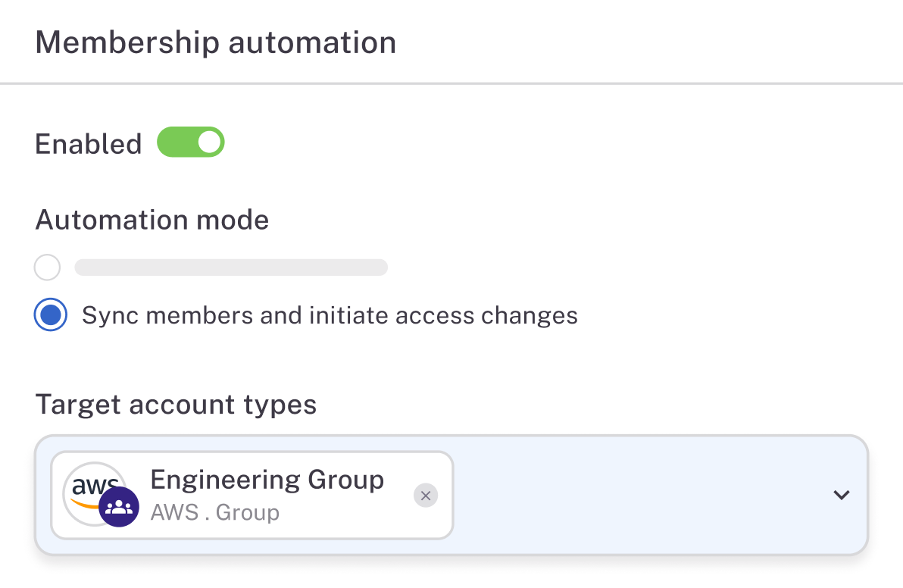Select the first unselected automation mode radio
903x588 pixels.
pos(48,267)
